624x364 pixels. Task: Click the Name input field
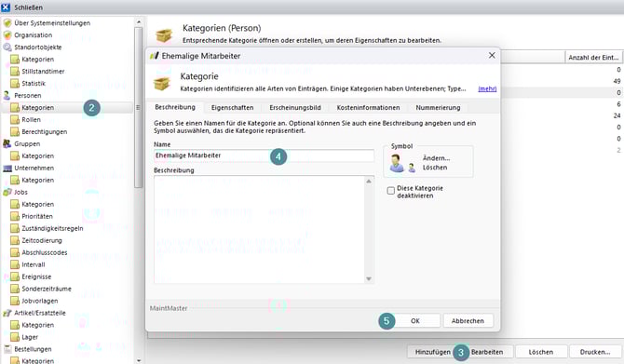tap(264, 155)
